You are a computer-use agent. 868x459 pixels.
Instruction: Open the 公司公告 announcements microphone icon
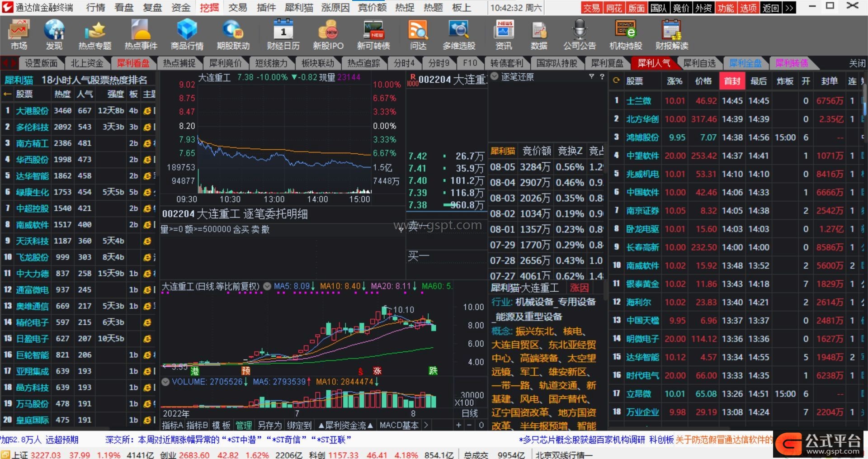click(580, 34)
